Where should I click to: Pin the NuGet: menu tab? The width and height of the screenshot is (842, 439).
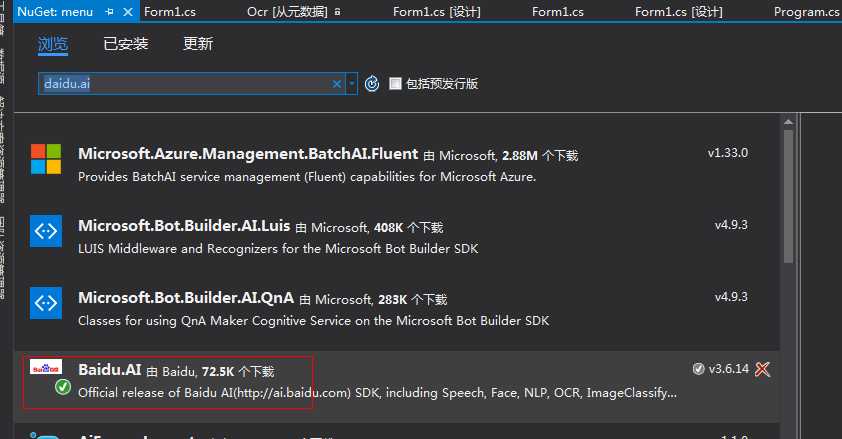110,12
